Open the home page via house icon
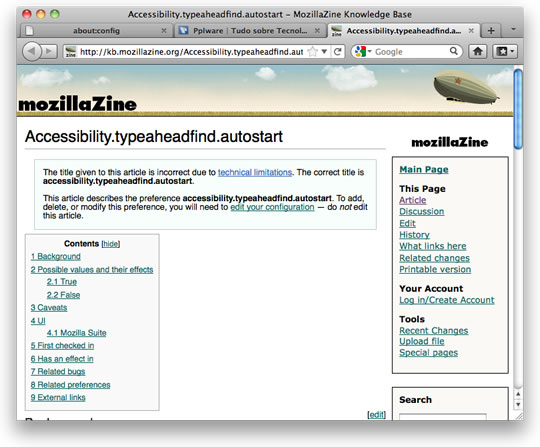Image resolution: width=540 pixels, height=447 pixels. click(x=477, y=52)
